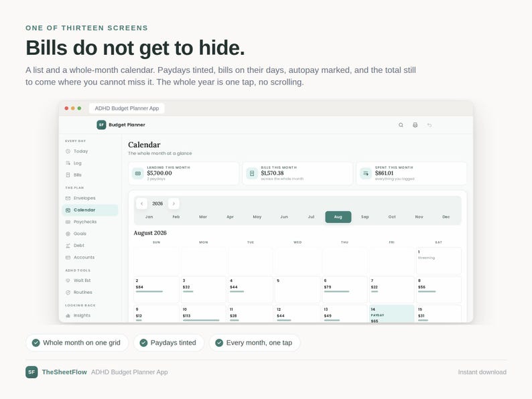Image resolution: width=532 pixels, height=399 pixels.
Task: Open Log in the sidebar
Action: [x=90, y=163]
